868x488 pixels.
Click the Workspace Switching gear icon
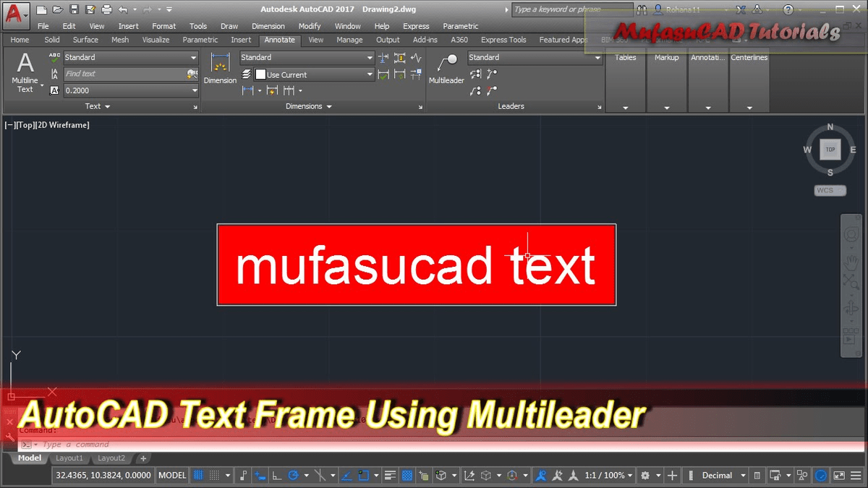click(645, 476)
